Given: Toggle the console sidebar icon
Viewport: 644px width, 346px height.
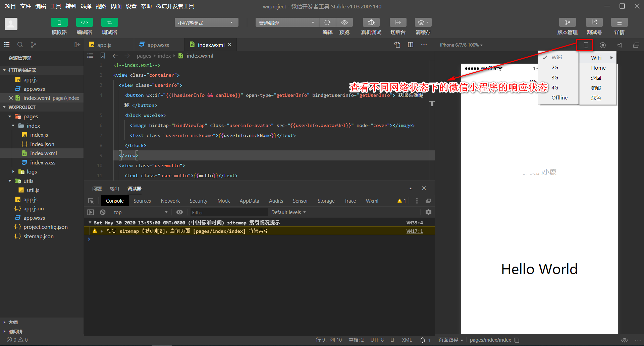Looking at the screenshot, I should [x=91, y=212].
